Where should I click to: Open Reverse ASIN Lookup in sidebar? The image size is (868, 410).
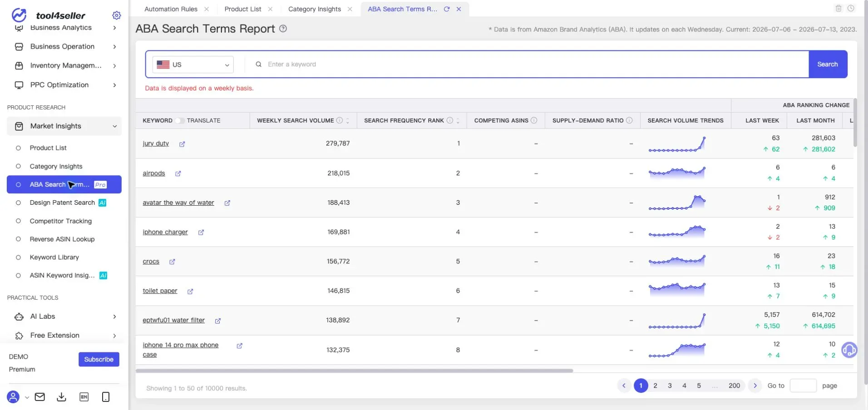(x=62, y=239)
